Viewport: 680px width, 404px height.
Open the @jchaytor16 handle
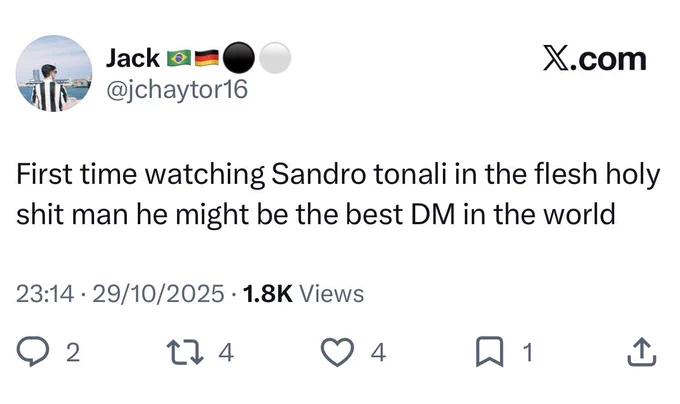(x=177, y=89)
